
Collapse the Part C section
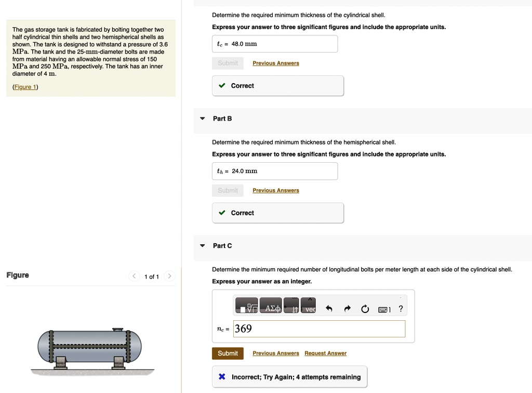click(203, 245)
